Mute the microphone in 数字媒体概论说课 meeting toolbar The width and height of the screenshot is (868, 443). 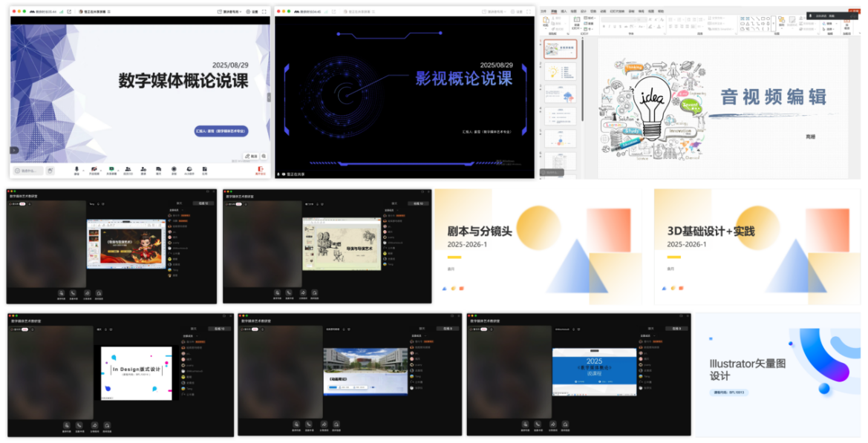[76, 170]
